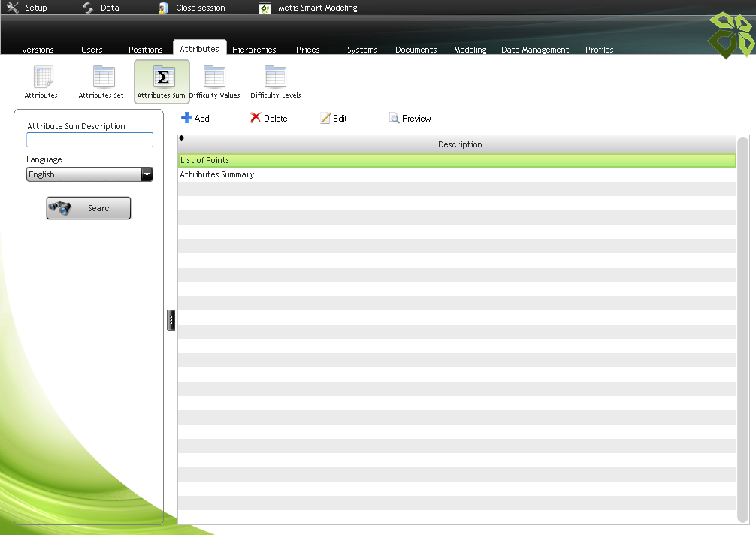756x535 pixels.
Task: Toggle sort arrows on Description column
Action: [181, 138]
